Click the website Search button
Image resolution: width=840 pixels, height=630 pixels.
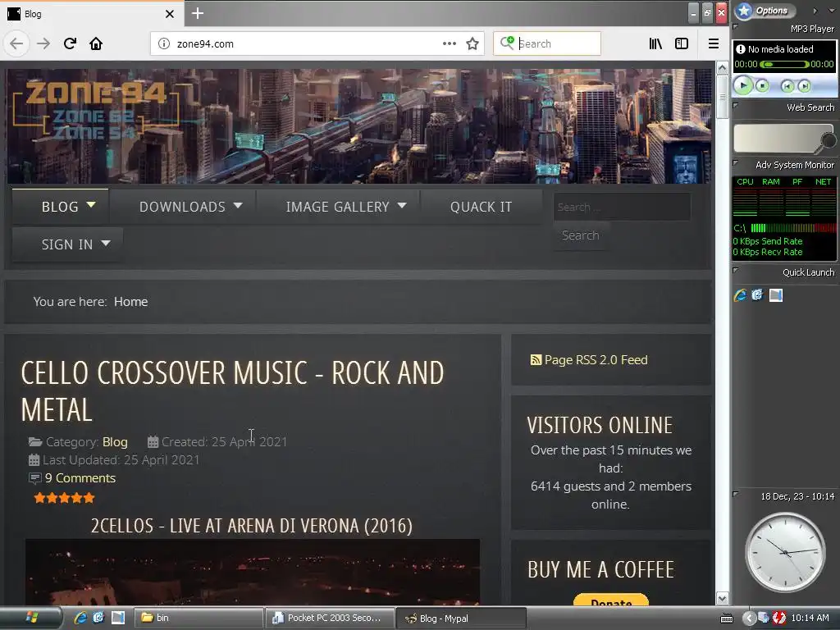[x=581, y=235]
